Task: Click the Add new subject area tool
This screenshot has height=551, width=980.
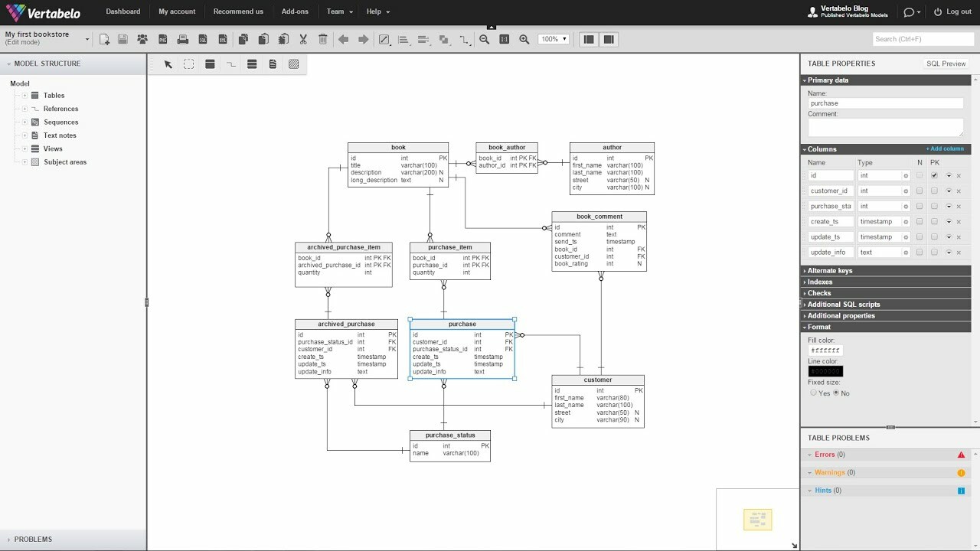Action: pos(293,64)
